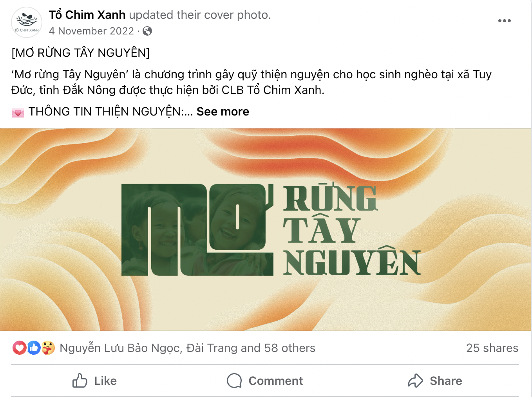This screenshot has height=397, width=532.
Task: Click the speech bubble comment icon
Action: pyautogui.click(x=234, y=381)
